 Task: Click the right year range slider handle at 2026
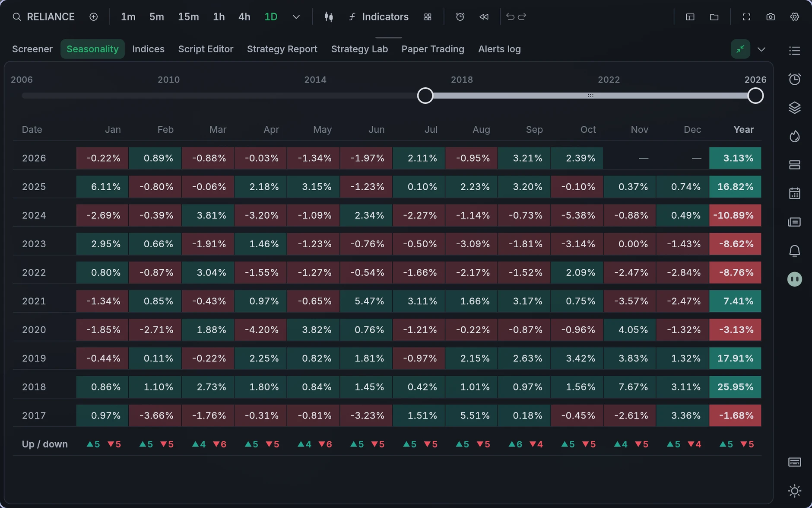point(755,96)
